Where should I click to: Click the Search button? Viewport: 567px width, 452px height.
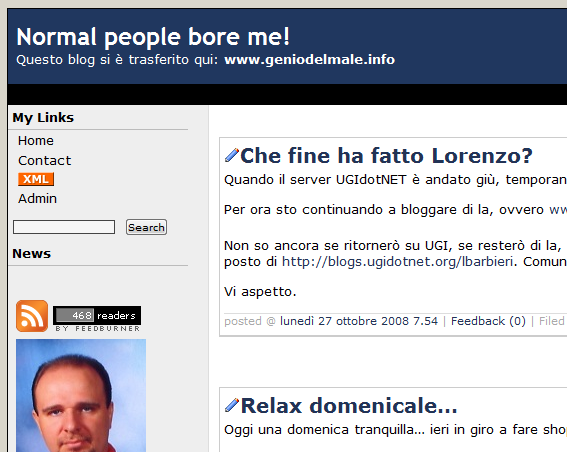[146, 227]
